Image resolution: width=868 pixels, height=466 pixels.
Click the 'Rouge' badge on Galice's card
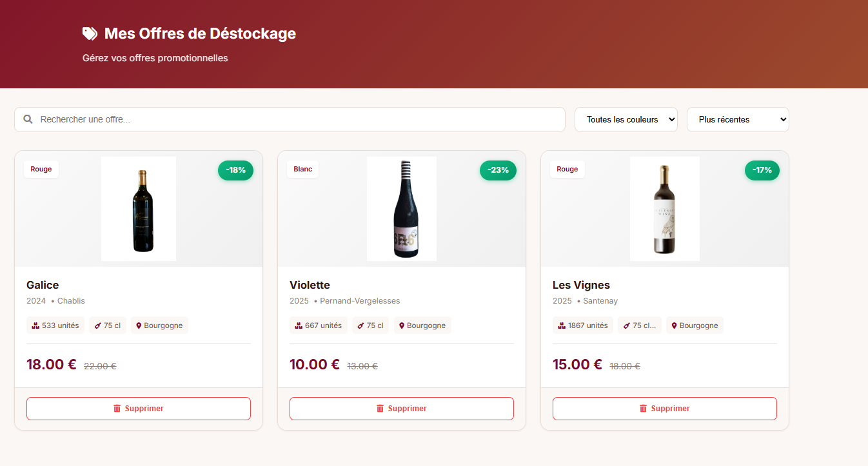click(x=41, y=168)
